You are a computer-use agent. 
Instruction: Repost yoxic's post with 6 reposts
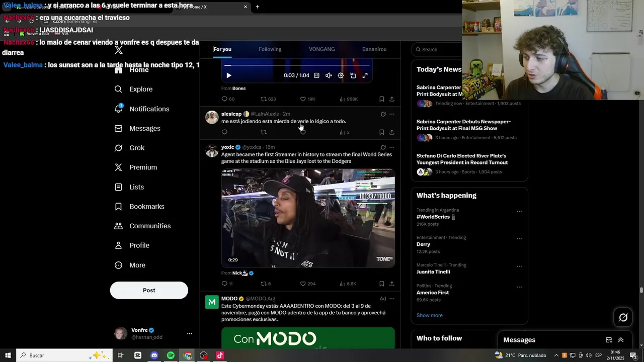[266, 284]
